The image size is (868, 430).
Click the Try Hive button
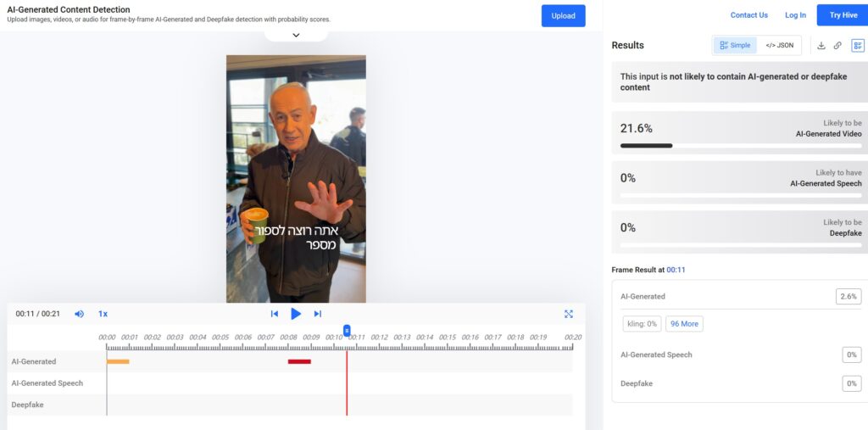coord(843,15)
